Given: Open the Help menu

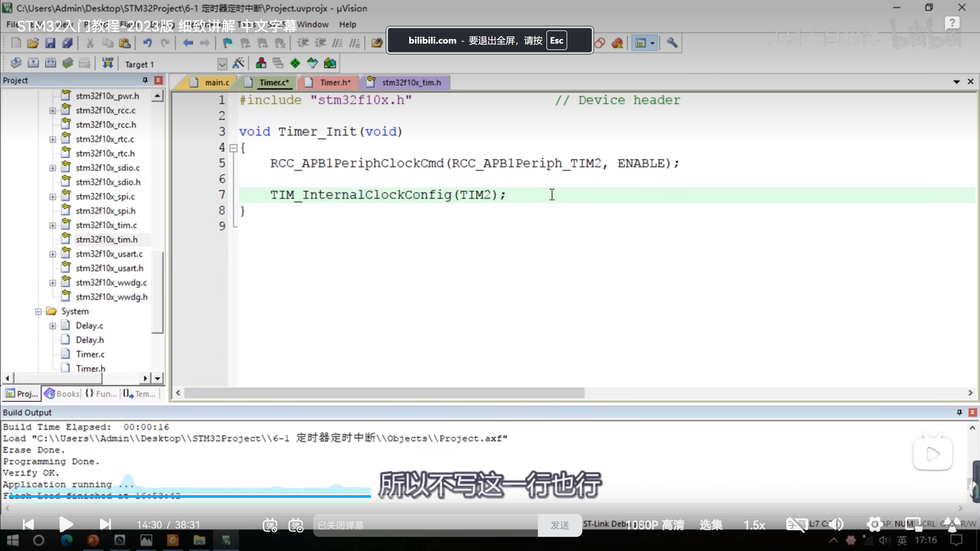Looking at the screenshot, I should (347, 24).
